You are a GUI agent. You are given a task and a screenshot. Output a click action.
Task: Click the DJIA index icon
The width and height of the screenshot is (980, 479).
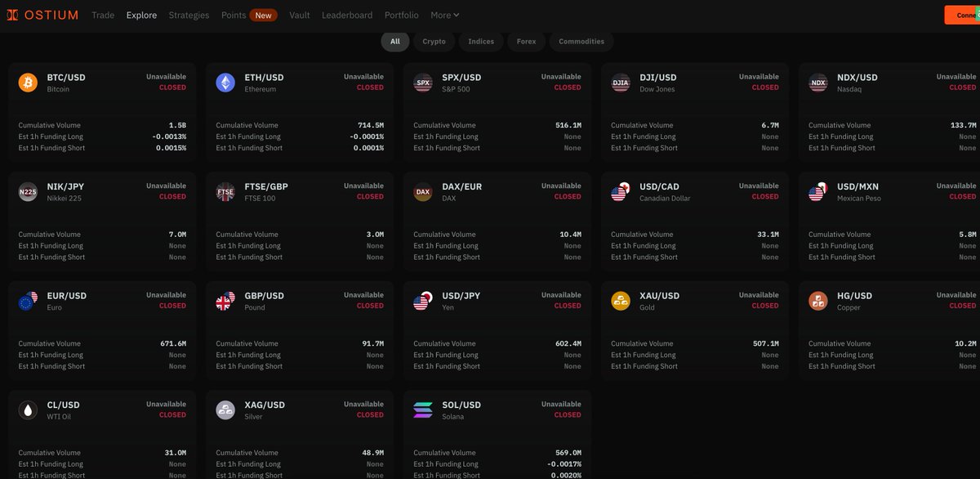[621, 83]
